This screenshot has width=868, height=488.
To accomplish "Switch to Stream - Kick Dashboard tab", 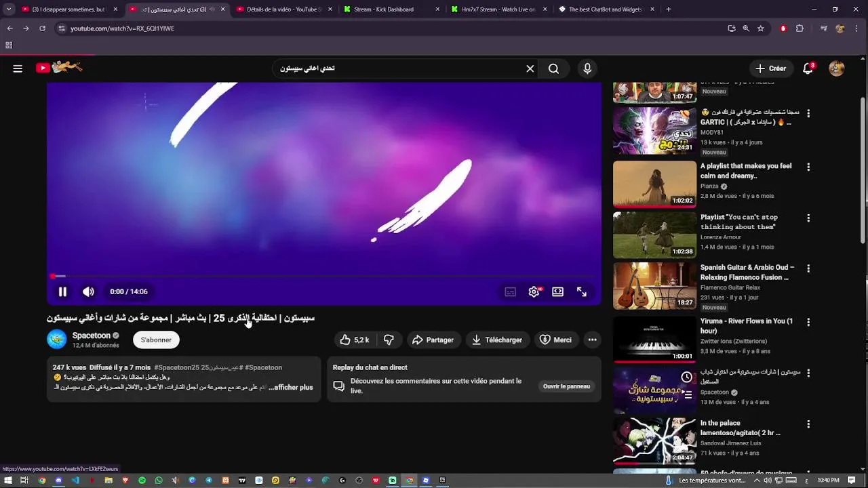I will [x=392, y=9].
